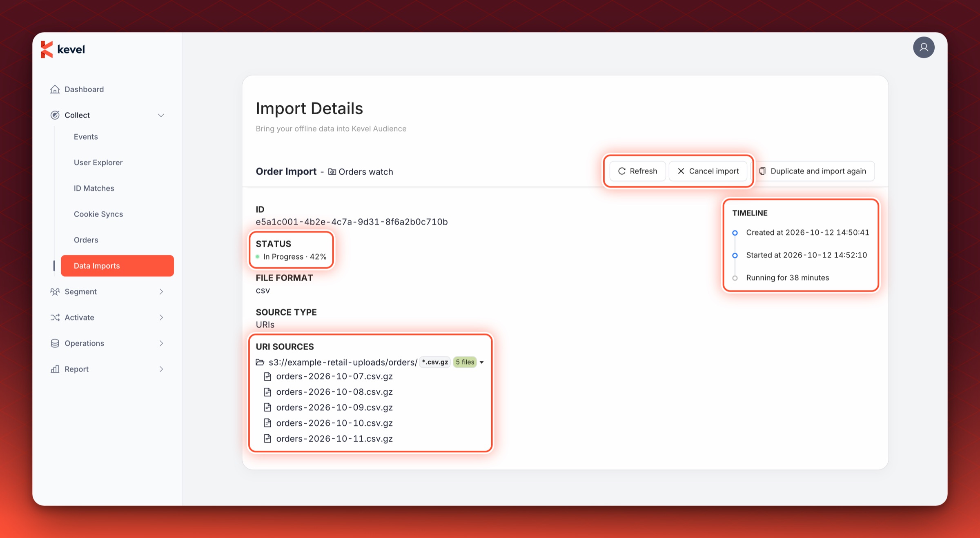980x538 pixels.
Task: Go to ID Matches
Action: [x=94, y=188]
